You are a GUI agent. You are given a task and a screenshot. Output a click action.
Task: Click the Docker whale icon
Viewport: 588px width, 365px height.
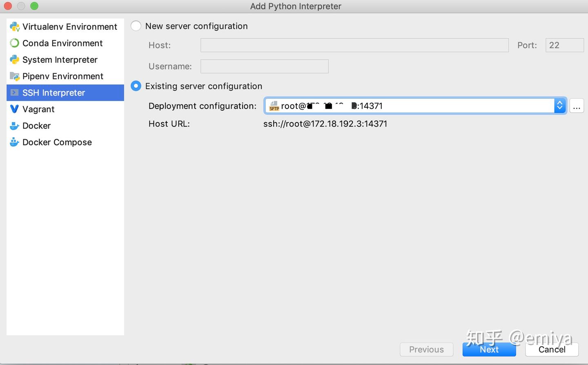tap(15, 126)
